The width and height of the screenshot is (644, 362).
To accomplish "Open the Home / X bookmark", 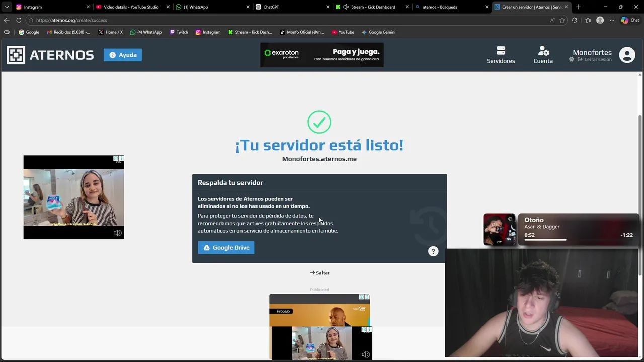I will (110, 32).
